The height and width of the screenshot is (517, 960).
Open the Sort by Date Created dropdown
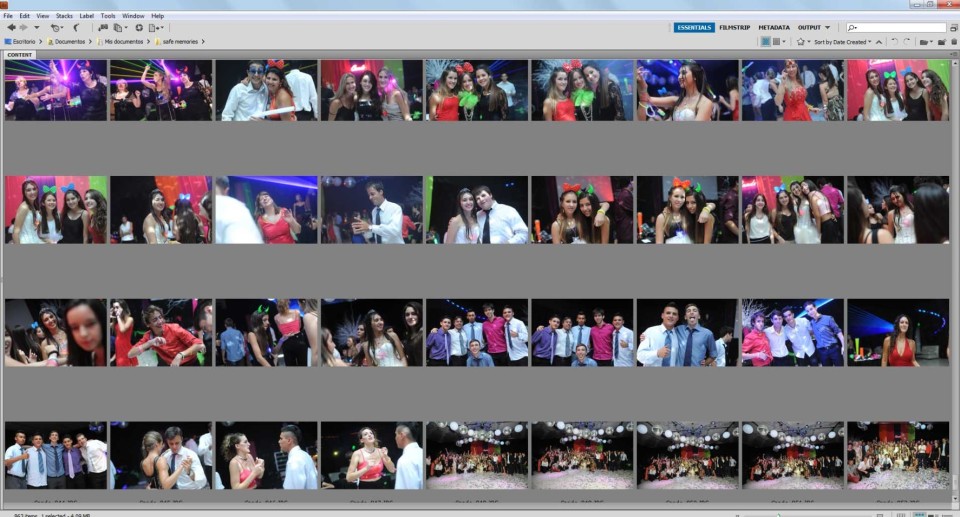[x=843, y=42]
